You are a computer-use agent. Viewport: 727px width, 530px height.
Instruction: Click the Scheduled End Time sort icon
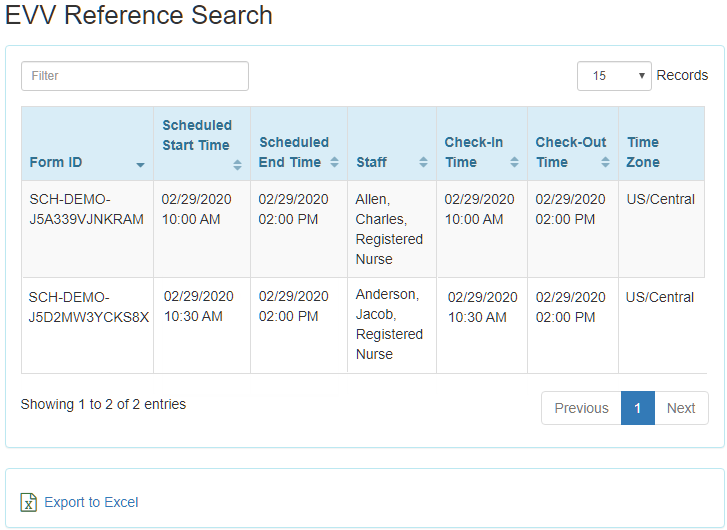[335, 163]
